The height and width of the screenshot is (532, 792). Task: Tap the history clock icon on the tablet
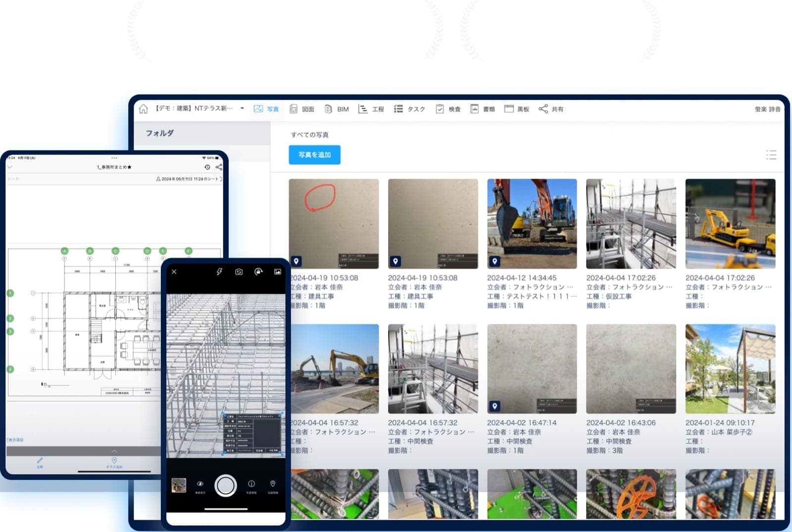(x=207, y=167)
